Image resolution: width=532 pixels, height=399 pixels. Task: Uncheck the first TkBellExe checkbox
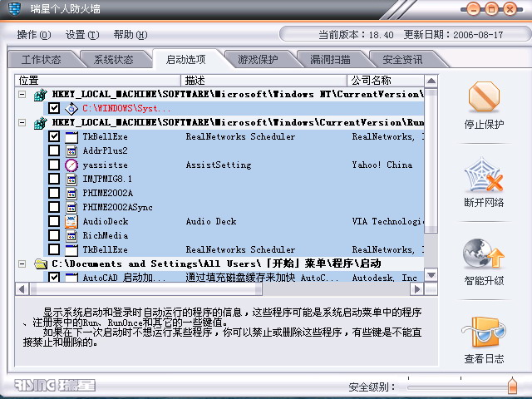54,136
